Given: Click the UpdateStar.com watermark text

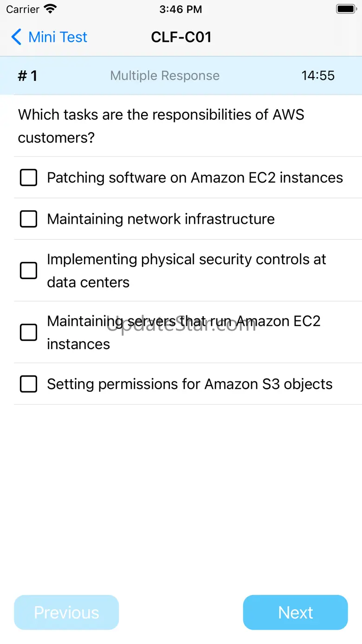Looking at the screenshot, I should pos(181,325).
